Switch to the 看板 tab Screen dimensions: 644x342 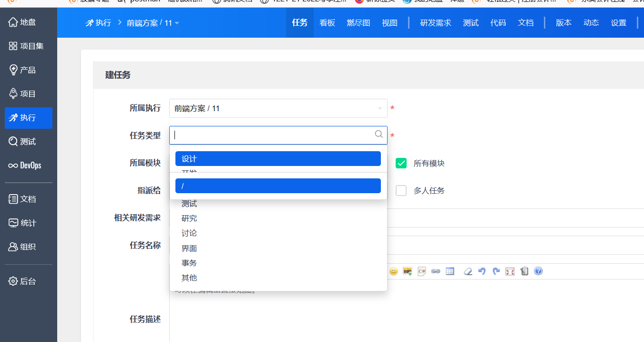[x=327, y=23]
